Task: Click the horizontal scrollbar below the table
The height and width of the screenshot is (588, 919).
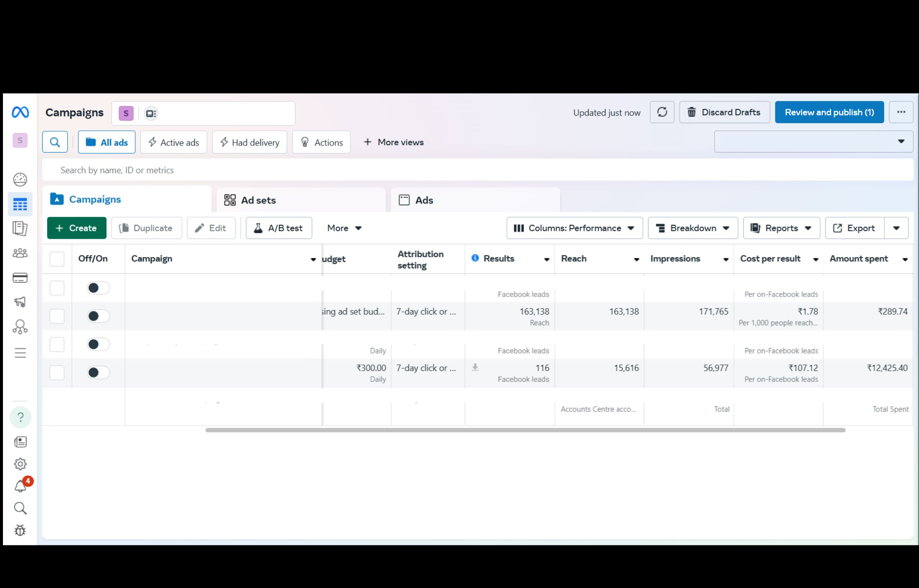Action: pyautogui.click(x=525, y=430)
